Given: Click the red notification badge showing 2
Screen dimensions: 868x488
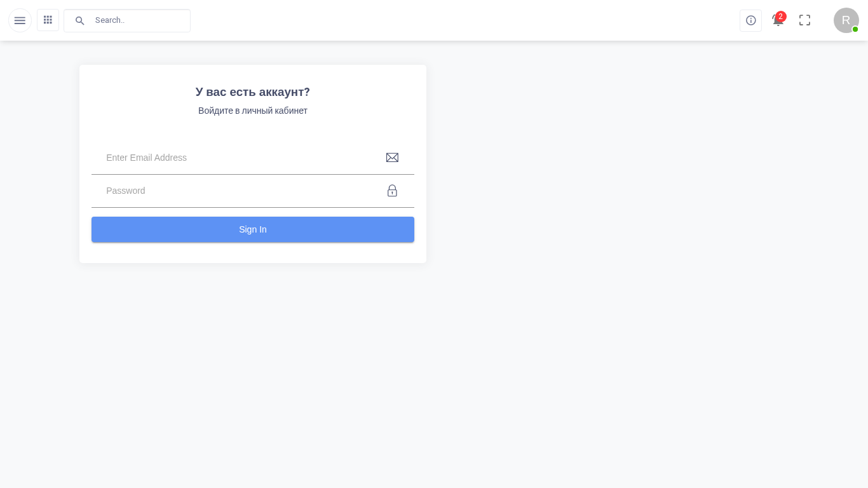Looking at the screenshot, I should [781, 17].
